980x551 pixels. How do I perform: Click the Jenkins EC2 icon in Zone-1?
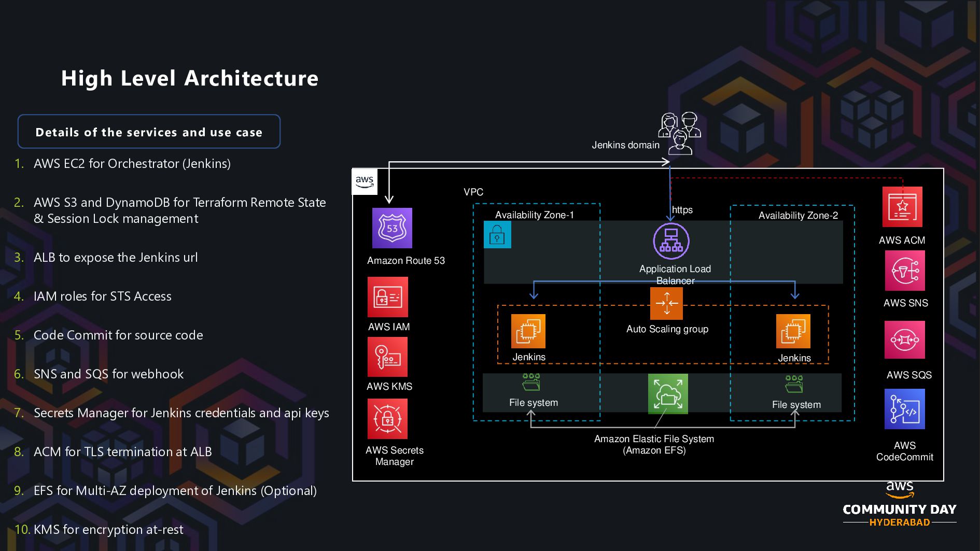click(x=528, y=331)
